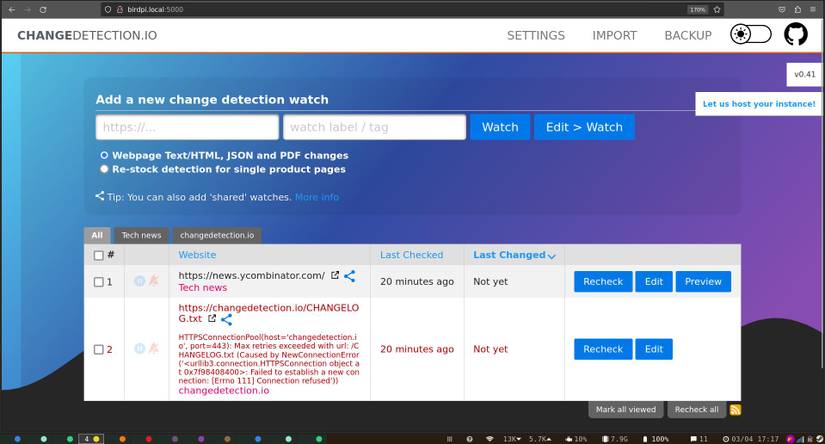Tick the select-all checkbox in table header
The width and height of the screenshot is (825, 444).
(98, 255)
